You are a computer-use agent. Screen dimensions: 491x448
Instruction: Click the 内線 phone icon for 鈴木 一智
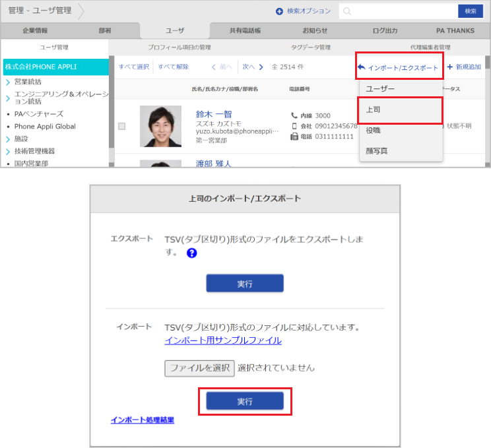click(x=294, y=115)
